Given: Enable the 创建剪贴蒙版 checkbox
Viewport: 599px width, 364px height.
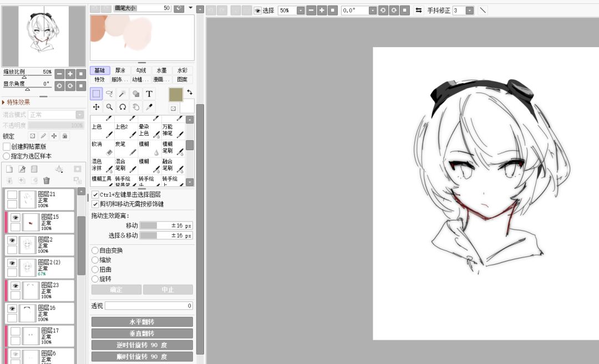Looking at the screenshot, I should coord(7,146).
